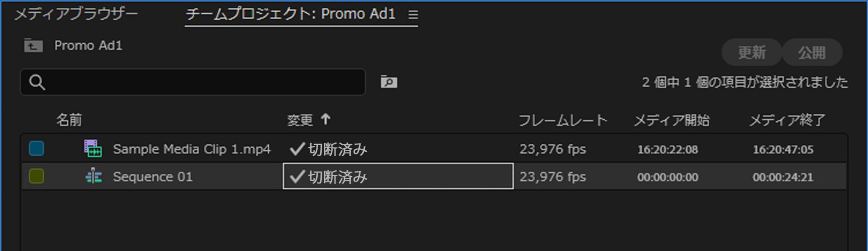Switch to the メディアブラウザー tab
Image resolution: width=868 pixels, height=251 pixels.
[76, 14]
